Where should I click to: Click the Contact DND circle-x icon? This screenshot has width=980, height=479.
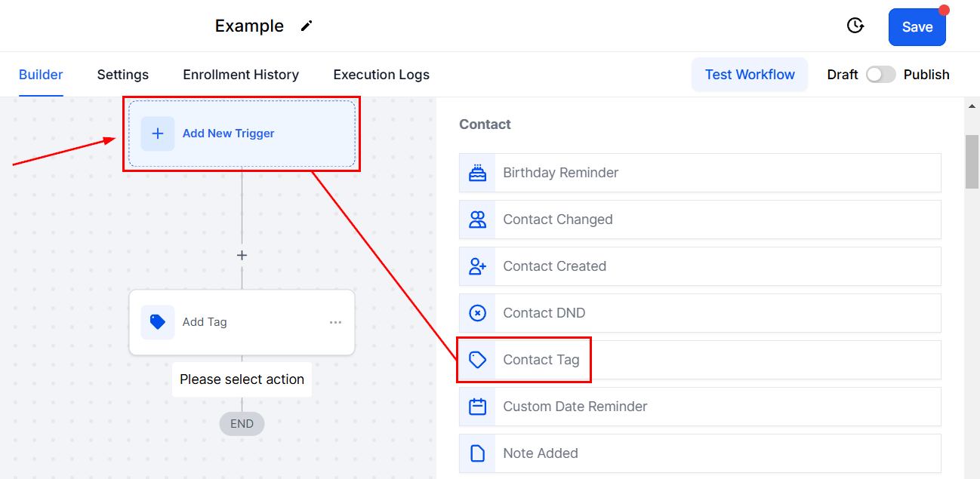(477, 313)
